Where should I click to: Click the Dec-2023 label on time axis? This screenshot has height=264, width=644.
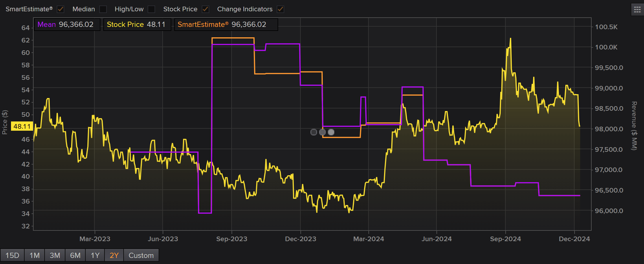coord(300,239)
